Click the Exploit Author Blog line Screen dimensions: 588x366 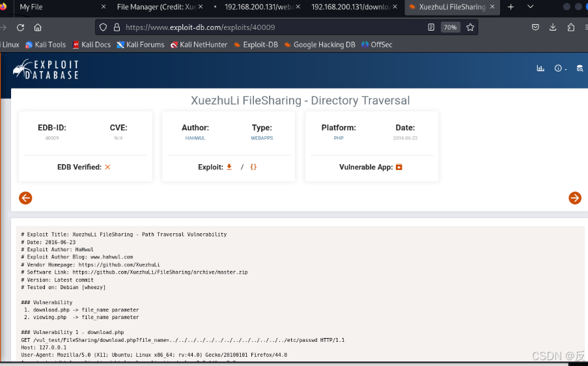[77, 257]
